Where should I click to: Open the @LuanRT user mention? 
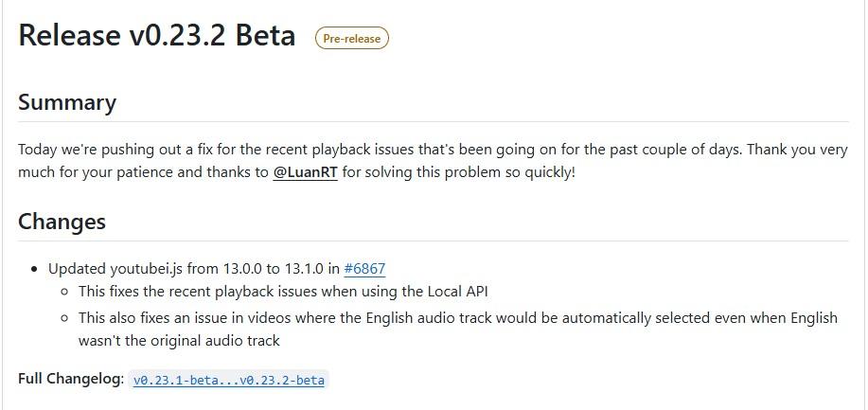306,172
